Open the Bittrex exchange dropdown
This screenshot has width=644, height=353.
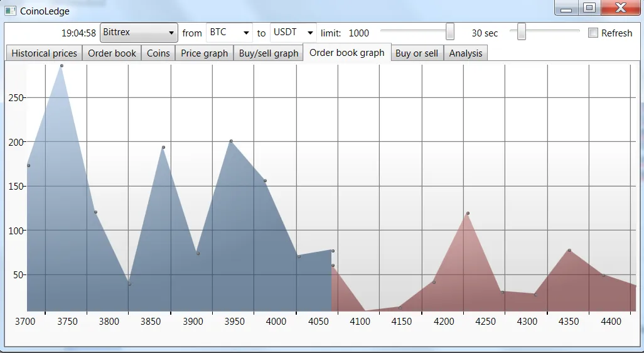(139, 33)
